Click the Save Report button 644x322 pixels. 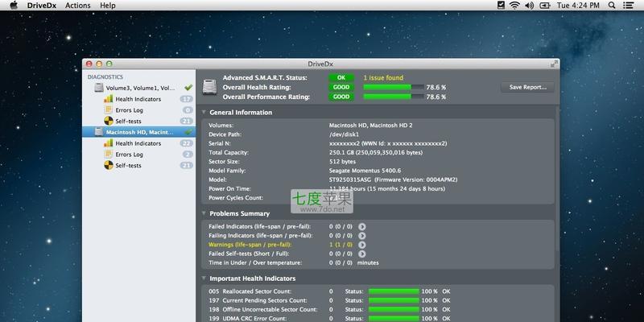tap(528, 87)
